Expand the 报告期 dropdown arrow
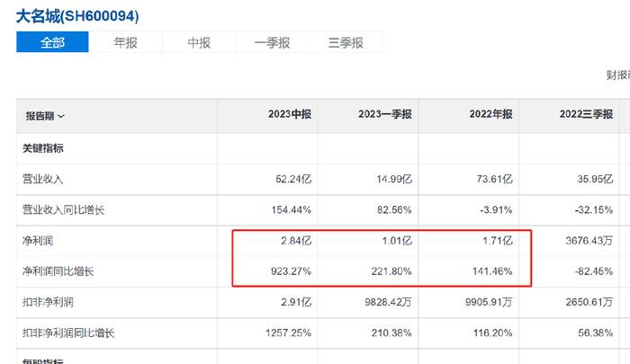The width and height of the screenshot is (630, 364). [x=61, y=116]
